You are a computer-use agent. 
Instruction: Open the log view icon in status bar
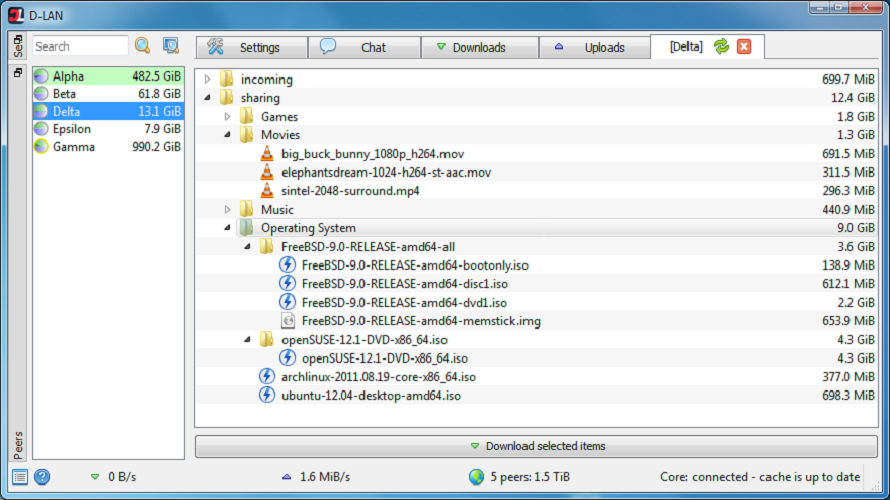[x=20, y=477]
